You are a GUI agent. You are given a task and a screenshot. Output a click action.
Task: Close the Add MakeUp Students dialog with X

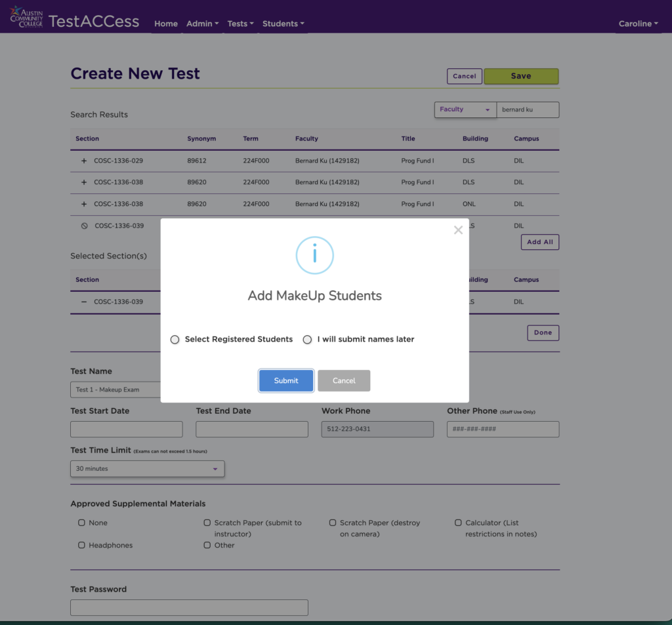(458, 230)
